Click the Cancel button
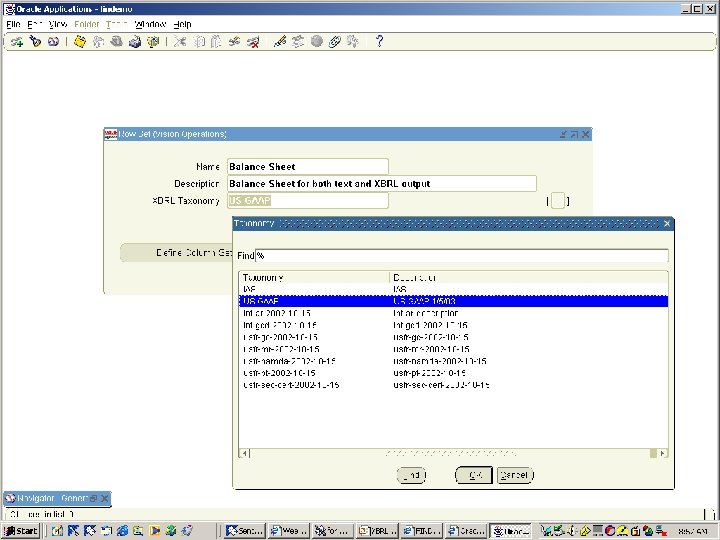 coord(515,475)
